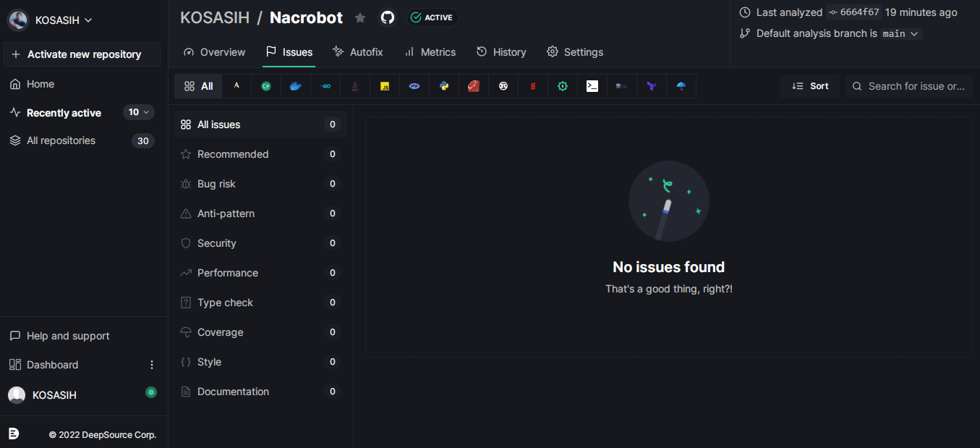
Task: Open the Autofix tab
Action: point(357,52)
